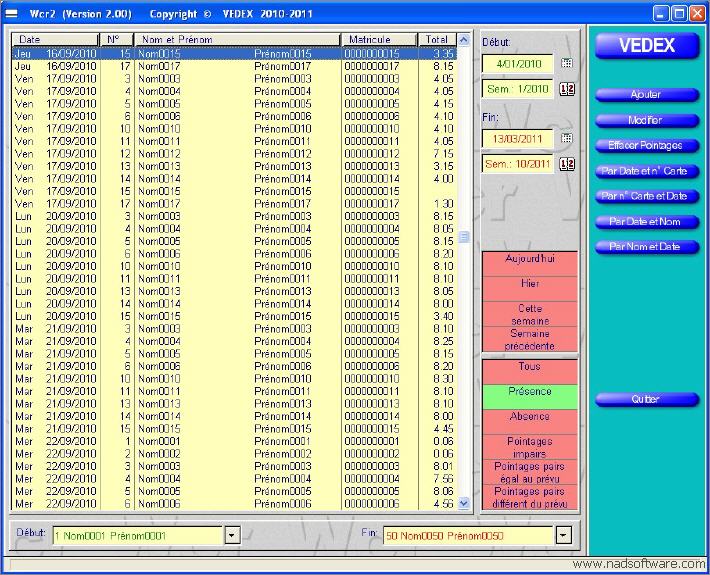Click the Quitter button
This screenshot has width=710, height=575.
pyautogui.click(x=647, y=399)
